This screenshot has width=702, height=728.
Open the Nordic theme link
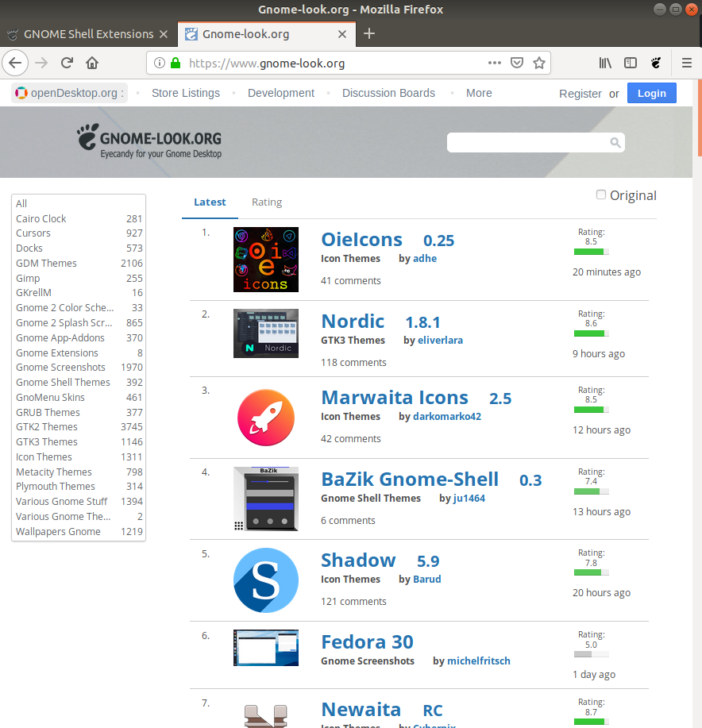(353, 322)
